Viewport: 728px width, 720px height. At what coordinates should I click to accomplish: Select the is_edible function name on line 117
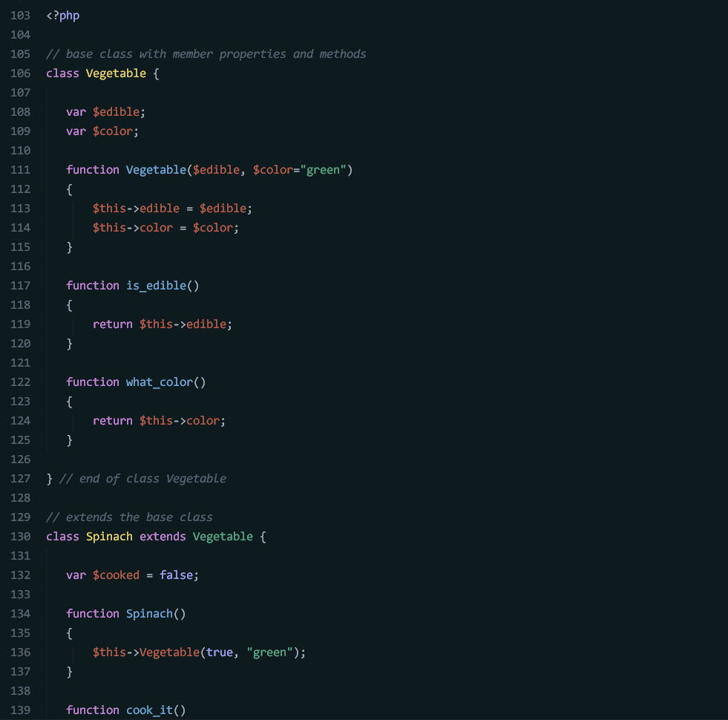[x=156, y=285]
